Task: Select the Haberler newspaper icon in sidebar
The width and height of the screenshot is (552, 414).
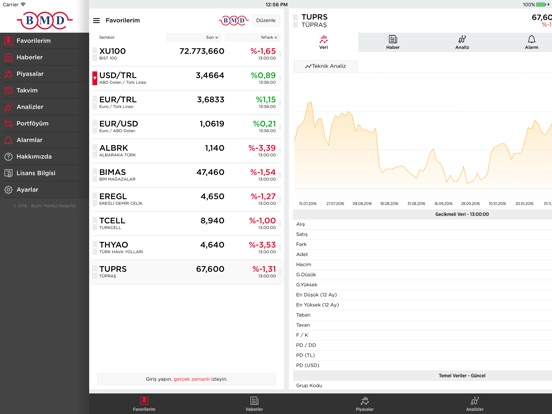Action: (x=8, y=57)
